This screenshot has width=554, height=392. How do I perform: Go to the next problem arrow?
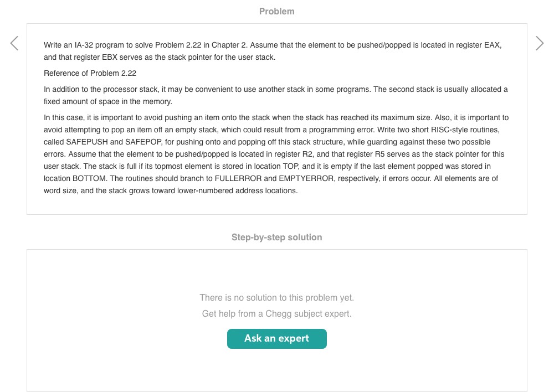pos(540,43)
